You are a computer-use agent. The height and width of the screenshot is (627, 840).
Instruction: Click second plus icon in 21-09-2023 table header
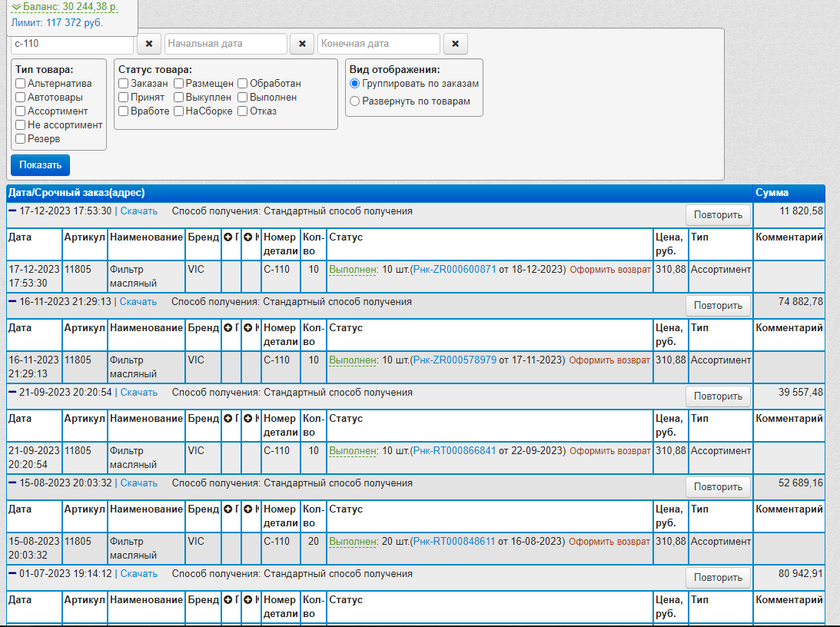click(x=248, y=418)
